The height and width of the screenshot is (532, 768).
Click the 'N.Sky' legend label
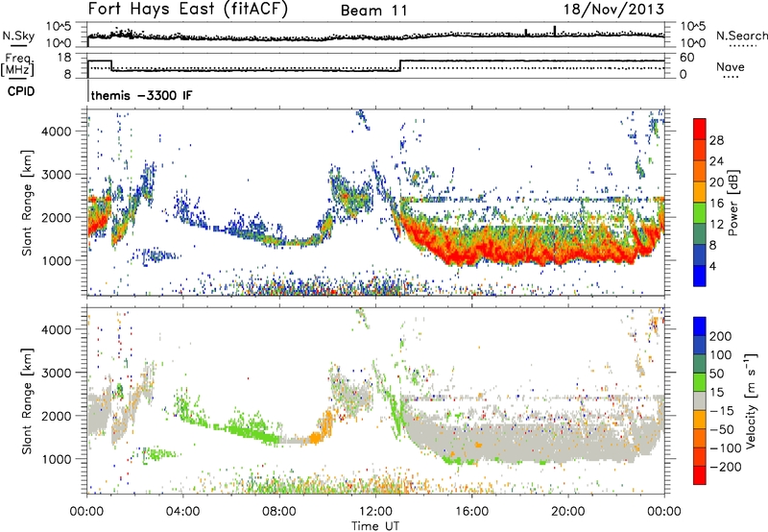pyautogui.click(x=18, y=36)
